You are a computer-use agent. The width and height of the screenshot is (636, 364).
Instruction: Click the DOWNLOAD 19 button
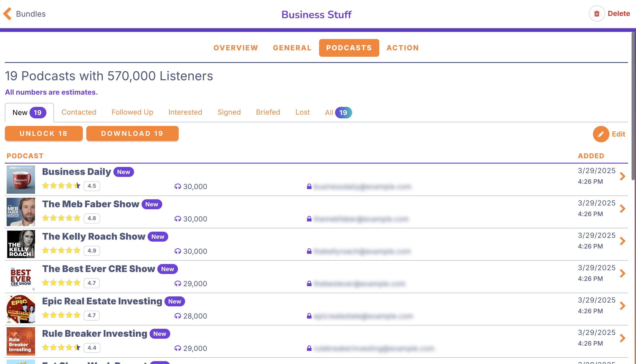pos(132,133)
